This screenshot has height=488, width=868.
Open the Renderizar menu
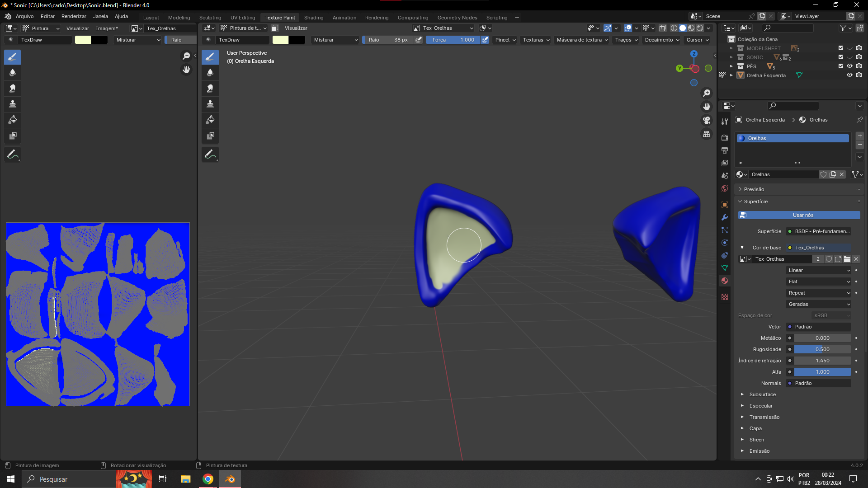click(74, 16)
